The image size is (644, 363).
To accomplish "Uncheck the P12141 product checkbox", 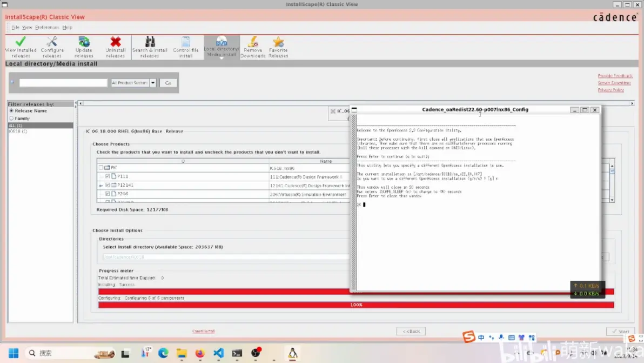I will [x=108, y=185].
